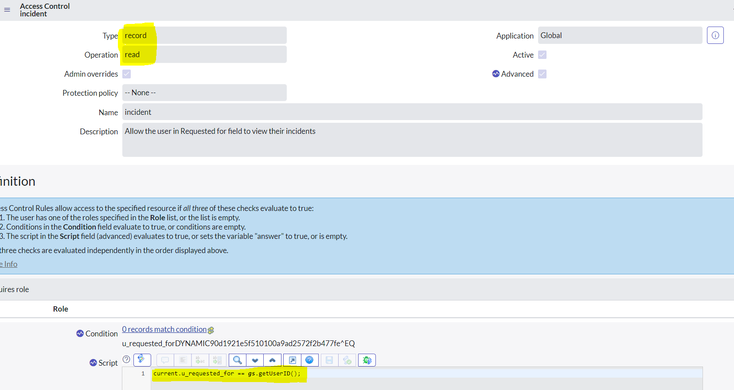Screen dimensions: 734x390
Task: Find previous occurrence up arrow
Action: 272,360
